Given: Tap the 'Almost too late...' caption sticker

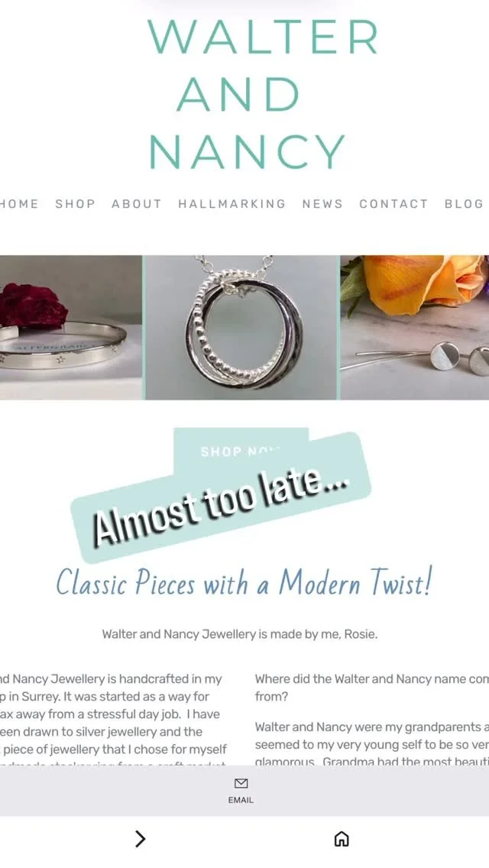Looking at the screenshot, I should pyautogui.click(x=221, y=497).
